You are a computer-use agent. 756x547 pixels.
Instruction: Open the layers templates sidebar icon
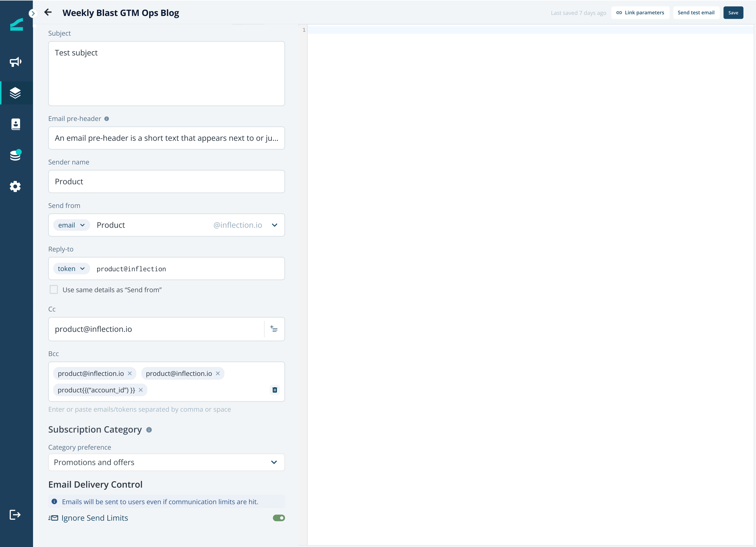click(15, 93)
